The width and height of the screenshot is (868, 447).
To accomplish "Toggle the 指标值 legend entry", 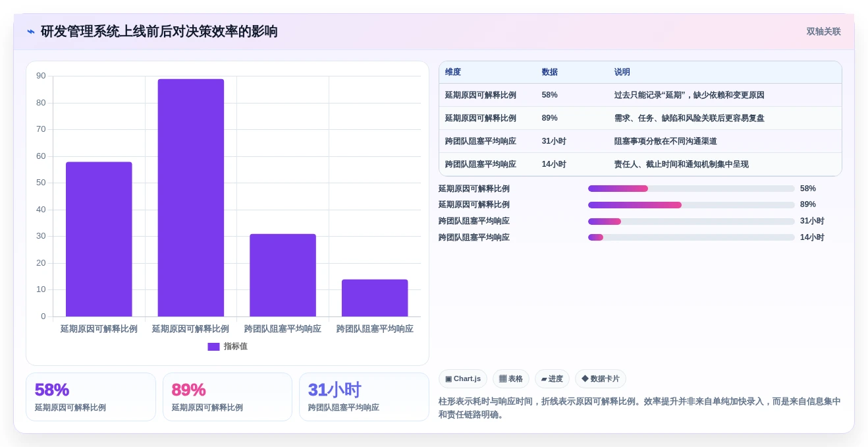I will coord(227,346).
